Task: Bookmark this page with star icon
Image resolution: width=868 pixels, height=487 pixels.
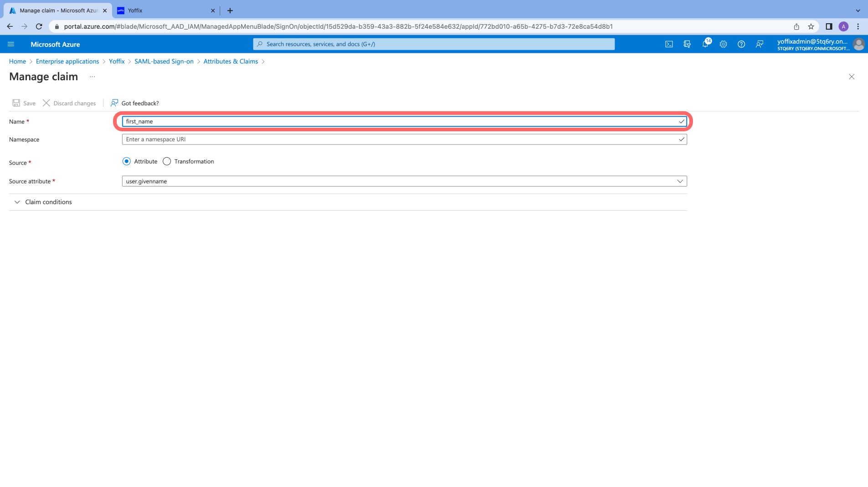Action: pos(811,26)
